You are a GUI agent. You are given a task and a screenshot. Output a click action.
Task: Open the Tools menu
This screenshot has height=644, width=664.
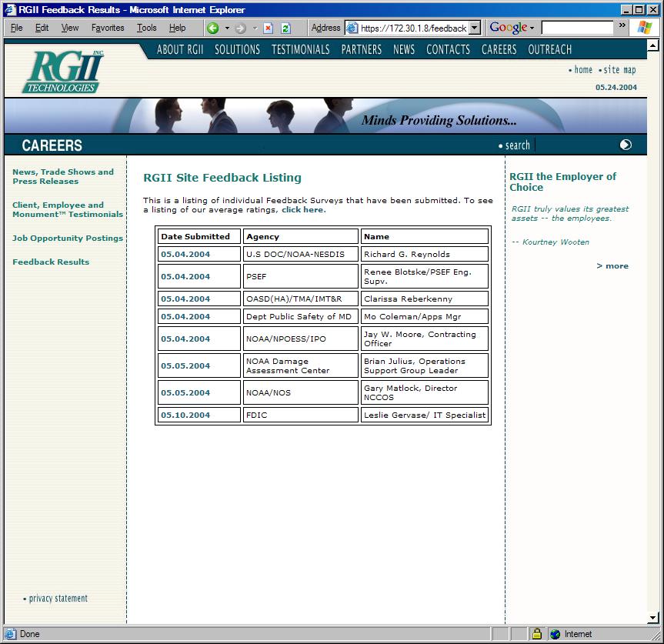(146, 28)
